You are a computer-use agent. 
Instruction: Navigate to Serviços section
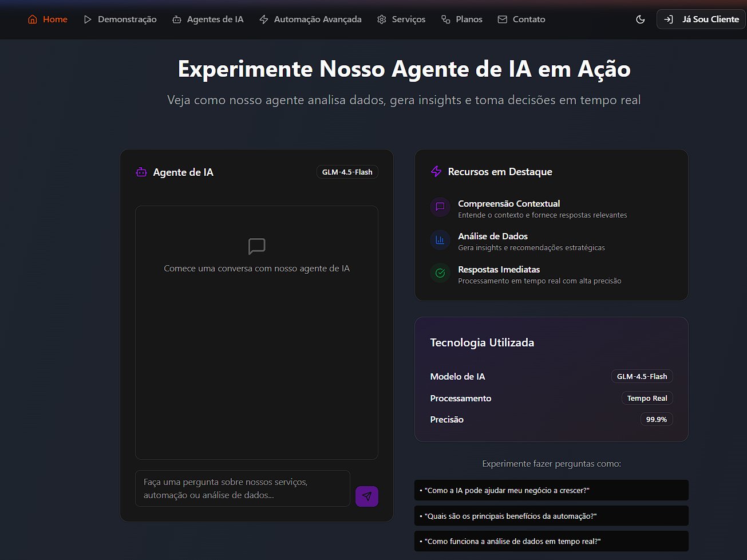pos(402,19)
